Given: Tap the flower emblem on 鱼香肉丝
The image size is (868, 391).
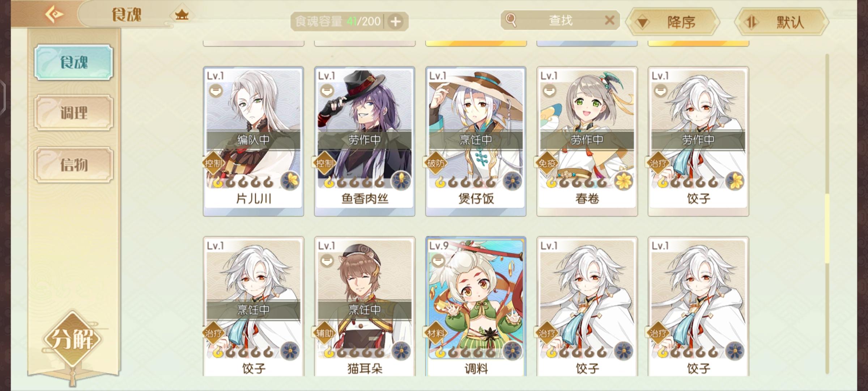Looking at the screenshot, I should tap(401, 181).
